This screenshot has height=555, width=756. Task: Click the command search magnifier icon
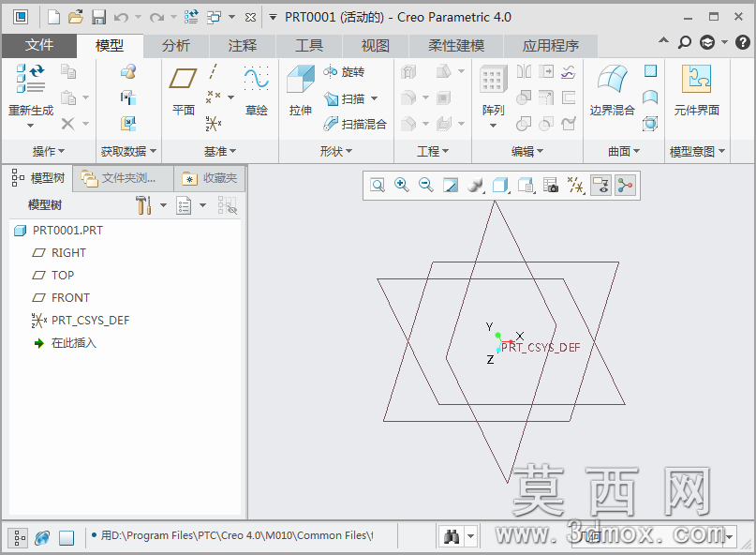click(685, 42)
